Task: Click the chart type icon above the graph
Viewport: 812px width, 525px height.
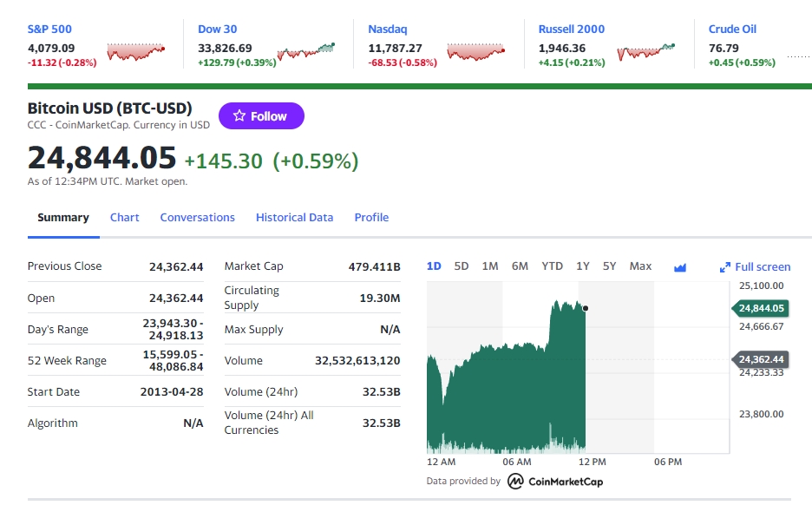Action: click(x=680, y=267)
